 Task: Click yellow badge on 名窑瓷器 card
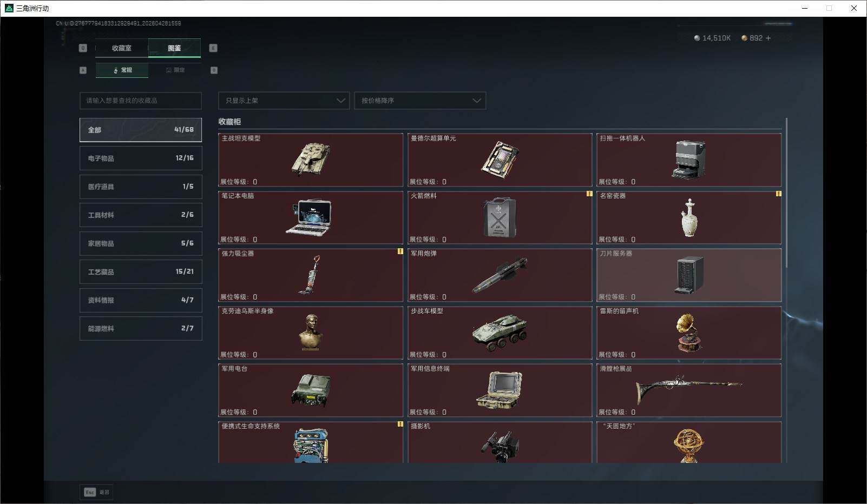coord(778,194)
